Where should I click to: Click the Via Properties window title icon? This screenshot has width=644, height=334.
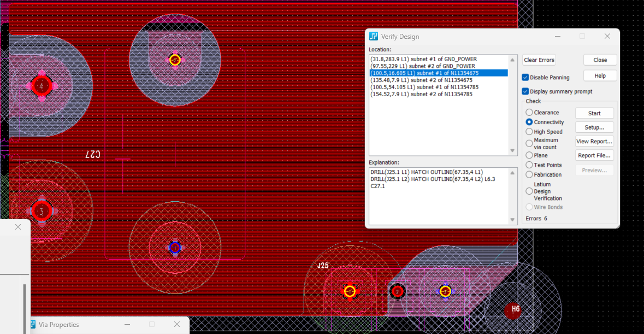[x=32, y=325]
